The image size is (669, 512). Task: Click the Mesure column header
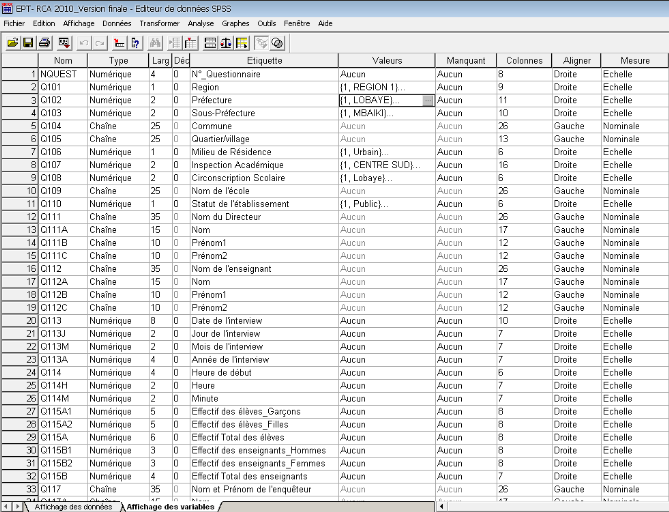click(x=634, y=61)
